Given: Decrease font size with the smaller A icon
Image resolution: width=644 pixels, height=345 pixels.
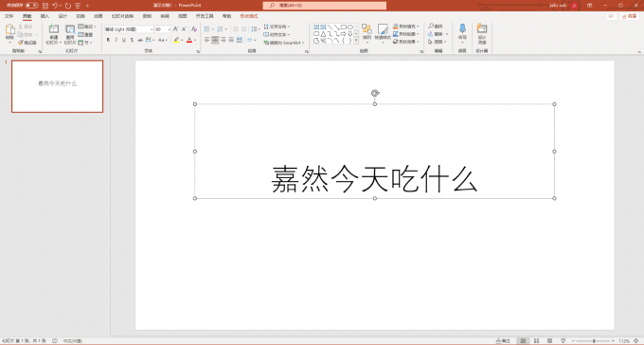Looking at the screenshot, I should point(184,29).
